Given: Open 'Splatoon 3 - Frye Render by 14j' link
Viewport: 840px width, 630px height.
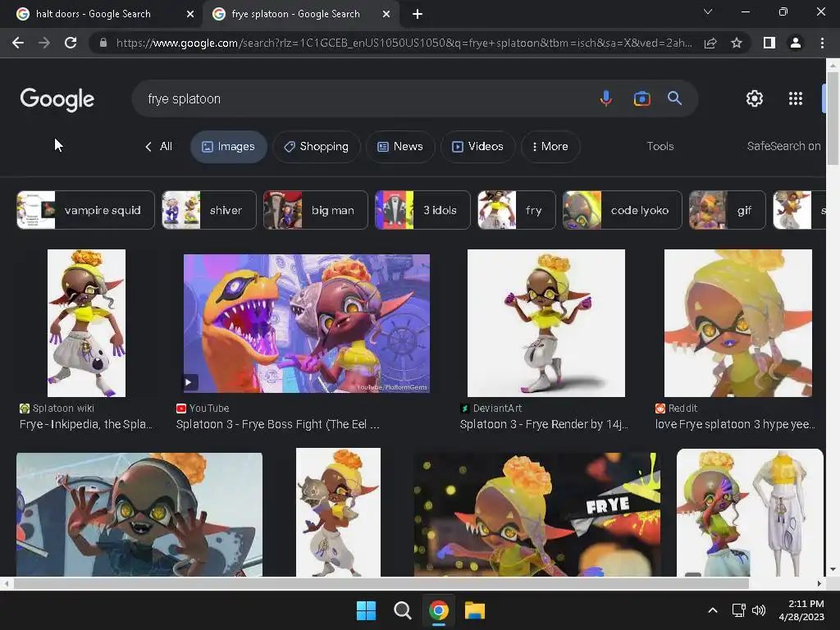Looking at the screenshot, I should point(544,424).
